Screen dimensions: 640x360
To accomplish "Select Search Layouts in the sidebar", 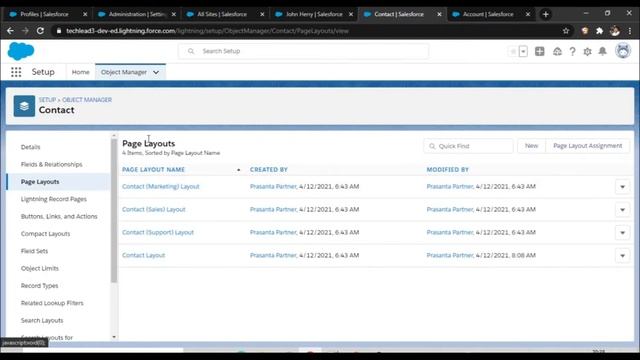I will 42,320.
